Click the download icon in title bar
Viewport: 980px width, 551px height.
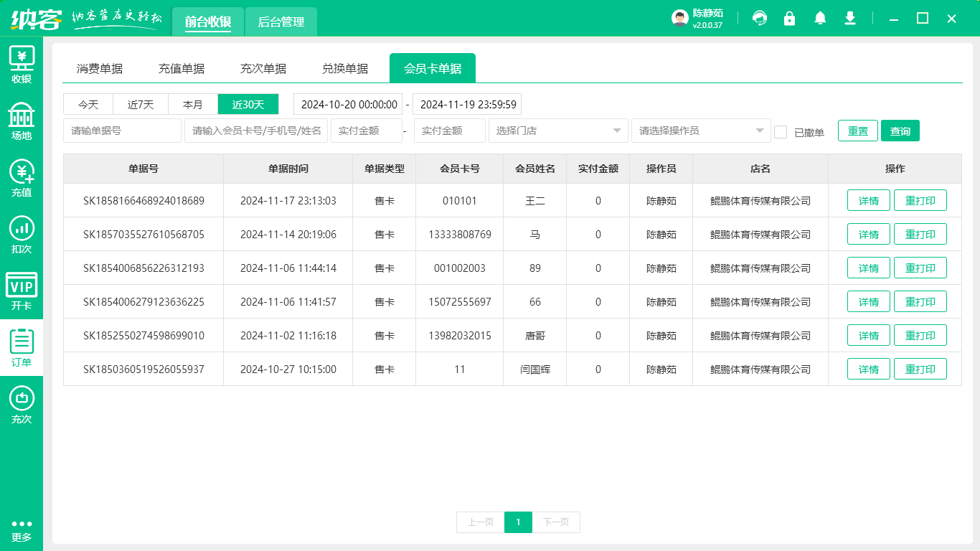[x=850, y=19]
